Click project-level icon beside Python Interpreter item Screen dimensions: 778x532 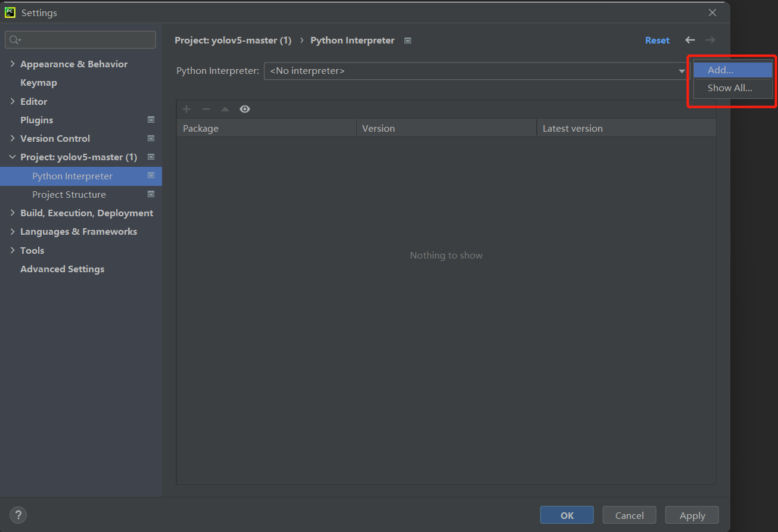tap(151, 176)
